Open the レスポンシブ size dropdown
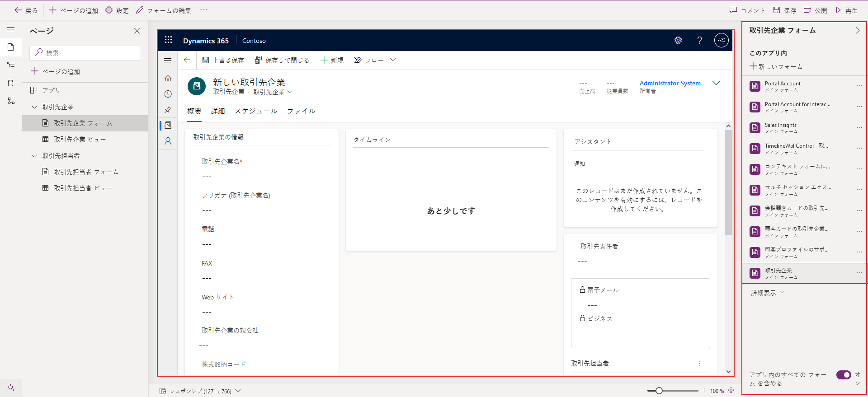The height and width of the screenshot is (397, 868). click(x=238, y=391)
